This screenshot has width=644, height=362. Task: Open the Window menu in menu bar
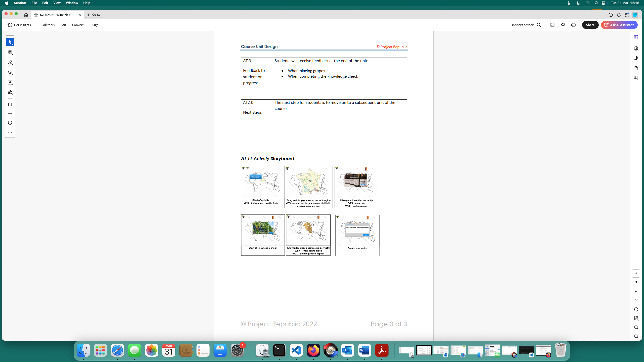coord(72,3)
